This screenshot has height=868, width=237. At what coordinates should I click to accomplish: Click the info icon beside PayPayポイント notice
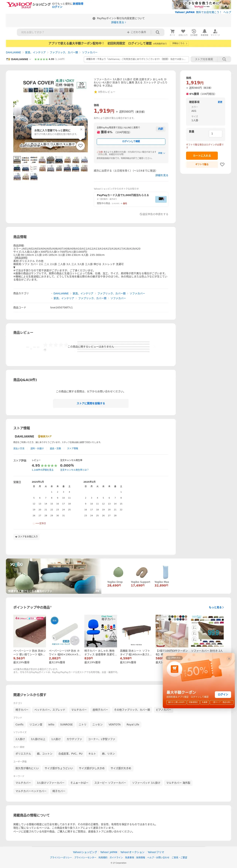94,18
